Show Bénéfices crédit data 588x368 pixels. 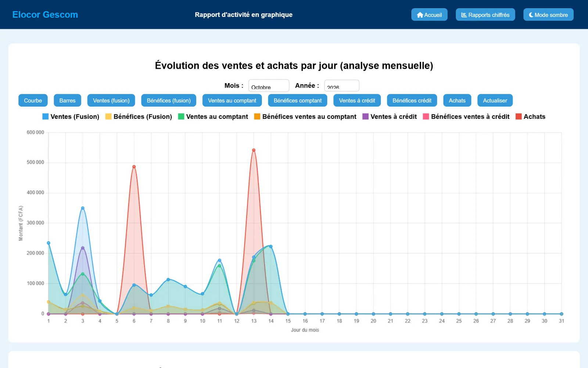[412, 100]
